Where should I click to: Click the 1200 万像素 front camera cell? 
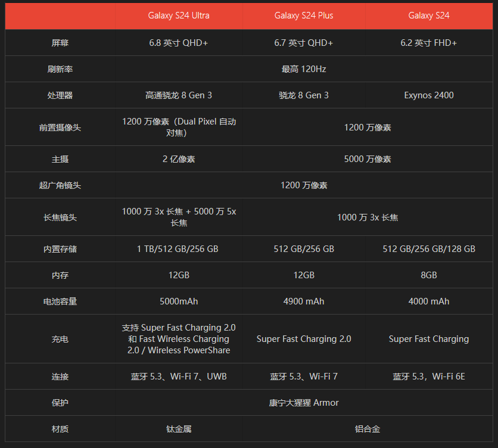(x=368, y=127)
